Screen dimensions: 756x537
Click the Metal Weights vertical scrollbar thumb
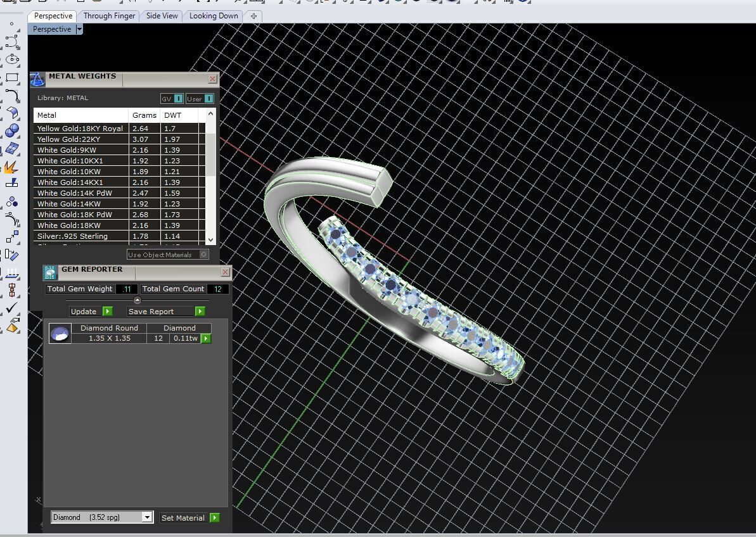point(210,154)
